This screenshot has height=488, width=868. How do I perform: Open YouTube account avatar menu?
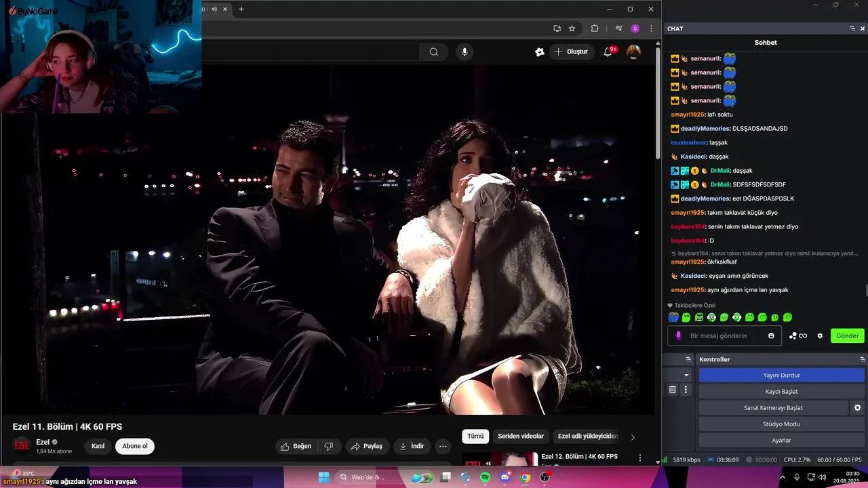click(633, 52)
